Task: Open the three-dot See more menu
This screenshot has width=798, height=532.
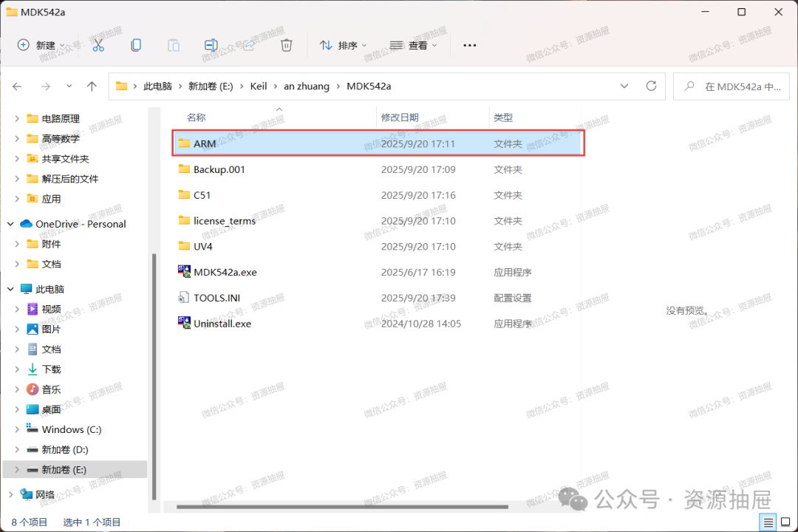Action: pyautogui.click(x=469, y=45)
